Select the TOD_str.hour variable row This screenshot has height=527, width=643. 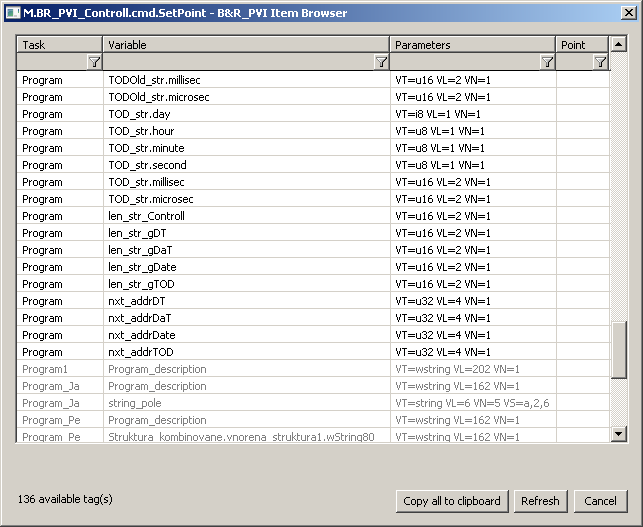[246, 131]
